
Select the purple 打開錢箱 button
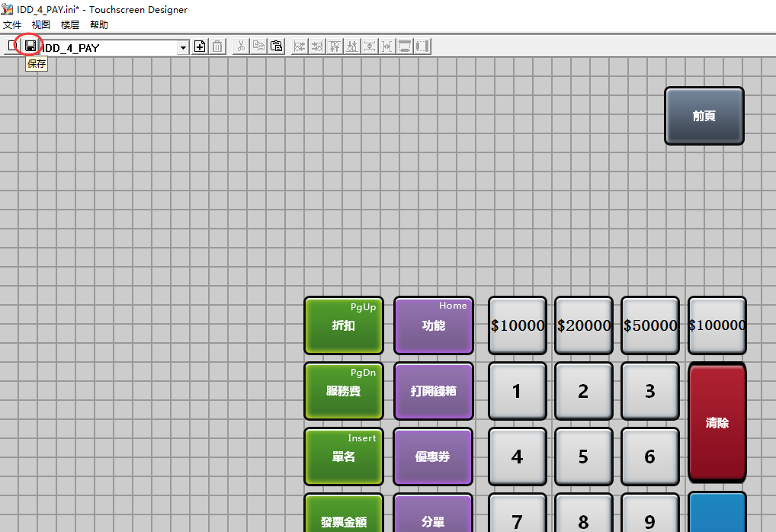(x=434, y=391)
